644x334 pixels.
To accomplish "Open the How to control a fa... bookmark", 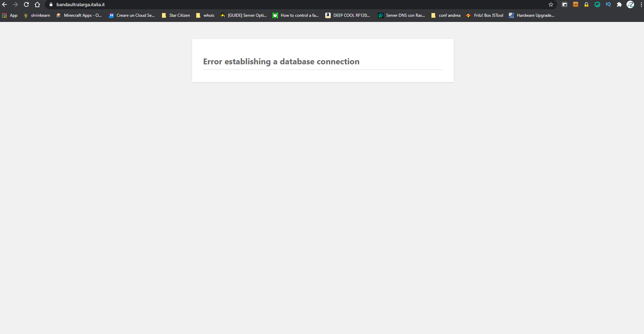I will pos(296,15).
